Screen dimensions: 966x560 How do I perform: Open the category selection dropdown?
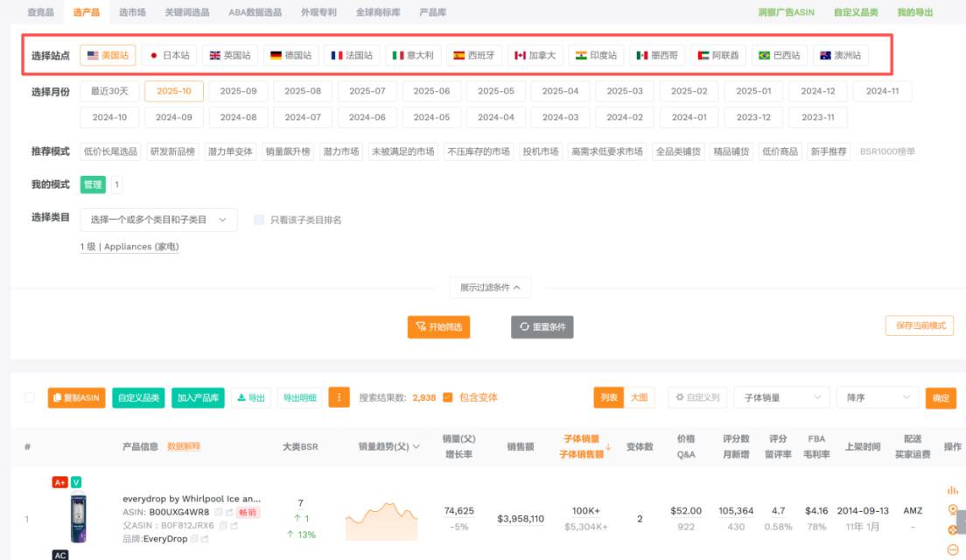(x=158, y=220)
